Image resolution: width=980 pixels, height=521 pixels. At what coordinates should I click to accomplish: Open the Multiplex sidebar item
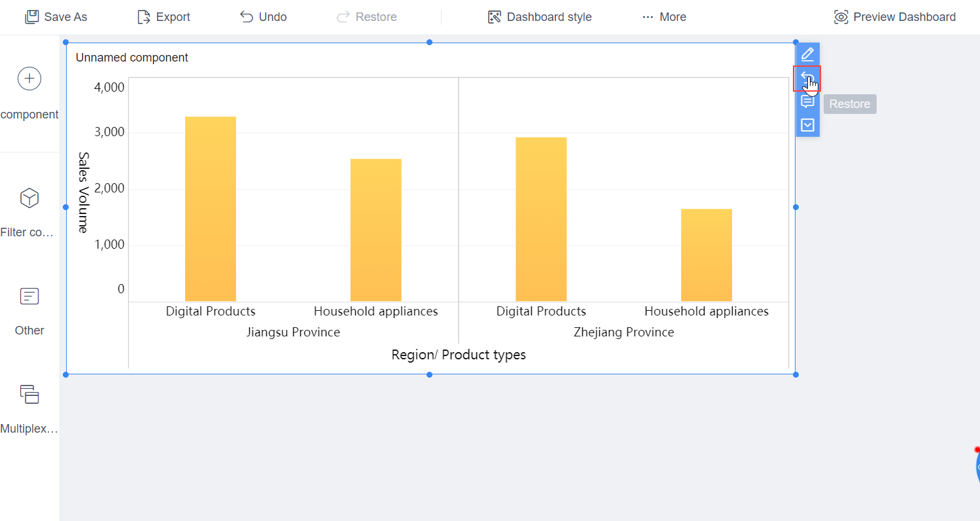29,410
